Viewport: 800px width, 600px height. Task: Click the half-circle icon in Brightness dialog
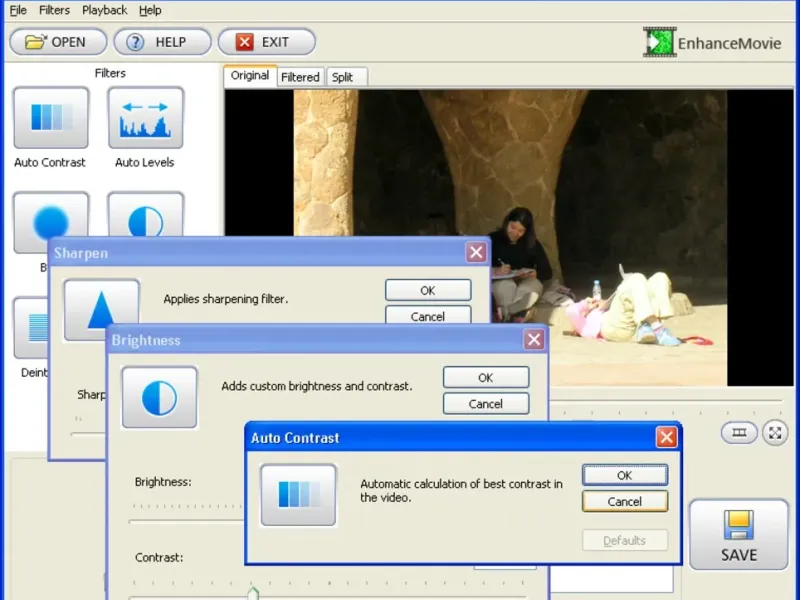click(159, 397)
